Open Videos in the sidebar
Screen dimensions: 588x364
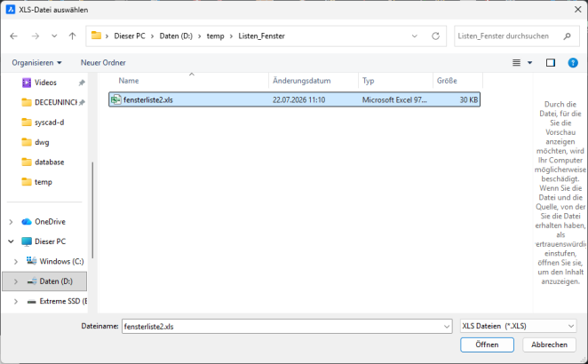coord(45,83)
